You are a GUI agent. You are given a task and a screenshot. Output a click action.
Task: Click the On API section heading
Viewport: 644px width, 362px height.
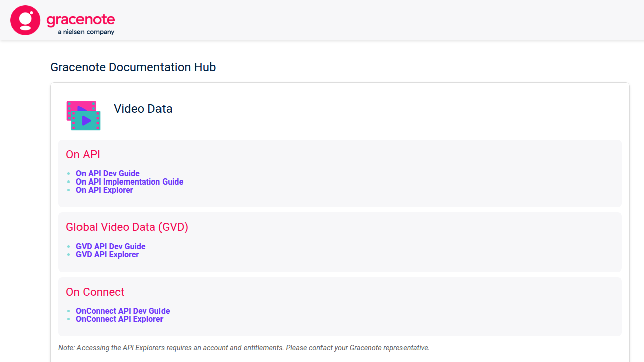coord(83,155)
